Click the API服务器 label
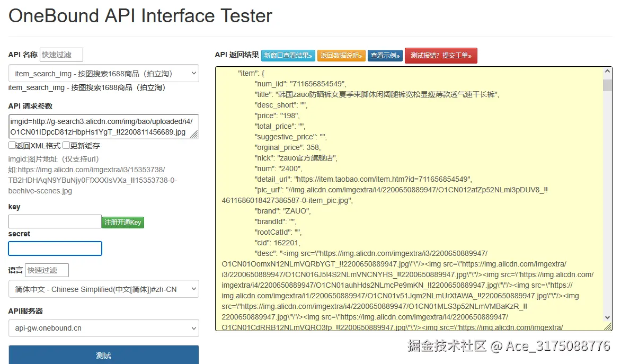 25,311
